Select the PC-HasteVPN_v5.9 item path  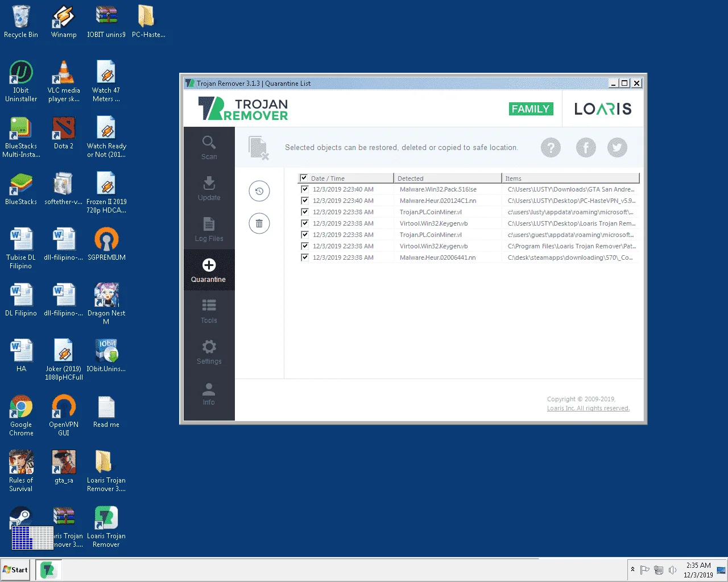[x=572, y=201]
